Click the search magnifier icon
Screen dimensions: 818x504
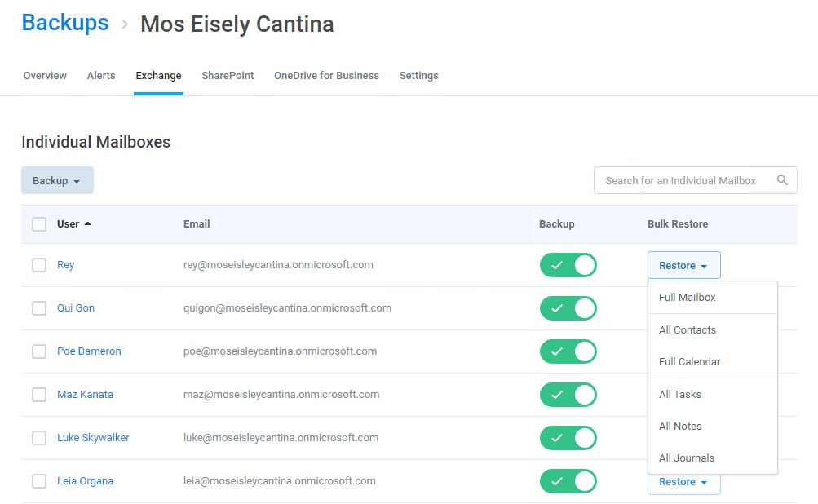[x=781, y=180]
